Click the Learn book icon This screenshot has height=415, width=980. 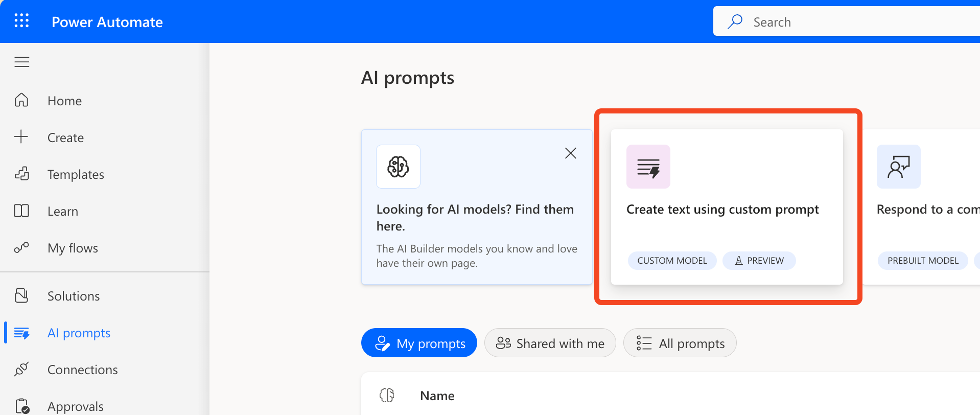[21, 211]
